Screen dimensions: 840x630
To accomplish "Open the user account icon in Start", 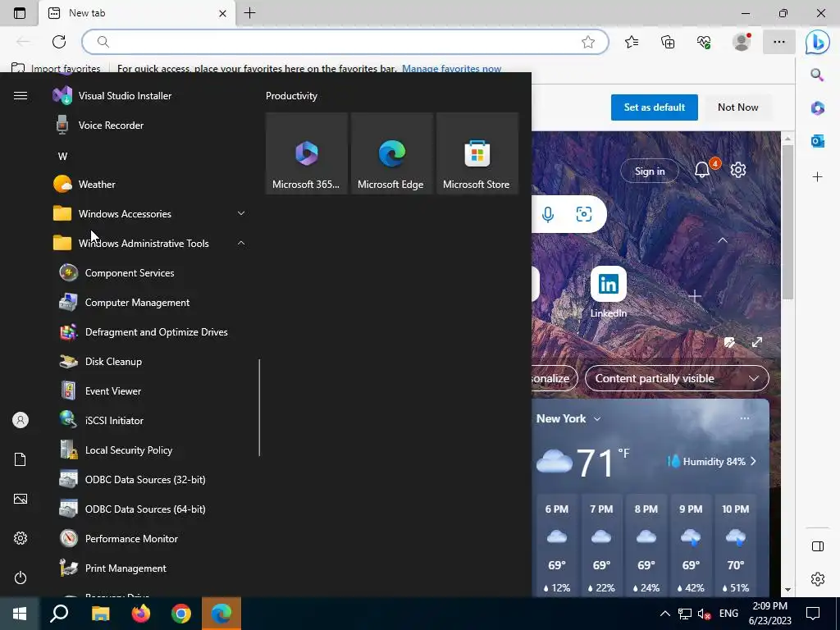I will click(x=21, y=420).
